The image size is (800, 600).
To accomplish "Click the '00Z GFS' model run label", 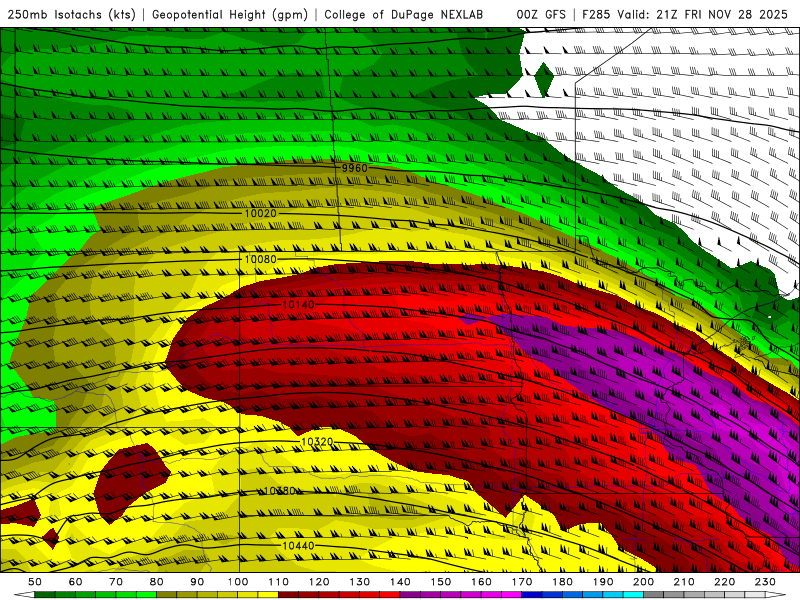I will (x=541, y=14).
